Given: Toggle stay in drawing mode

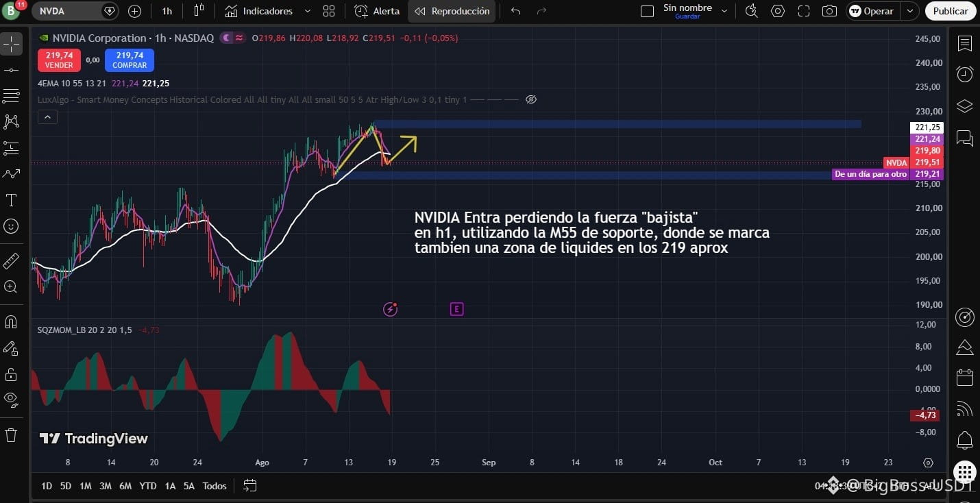Looking at the screenshot, I should (11, 348).
